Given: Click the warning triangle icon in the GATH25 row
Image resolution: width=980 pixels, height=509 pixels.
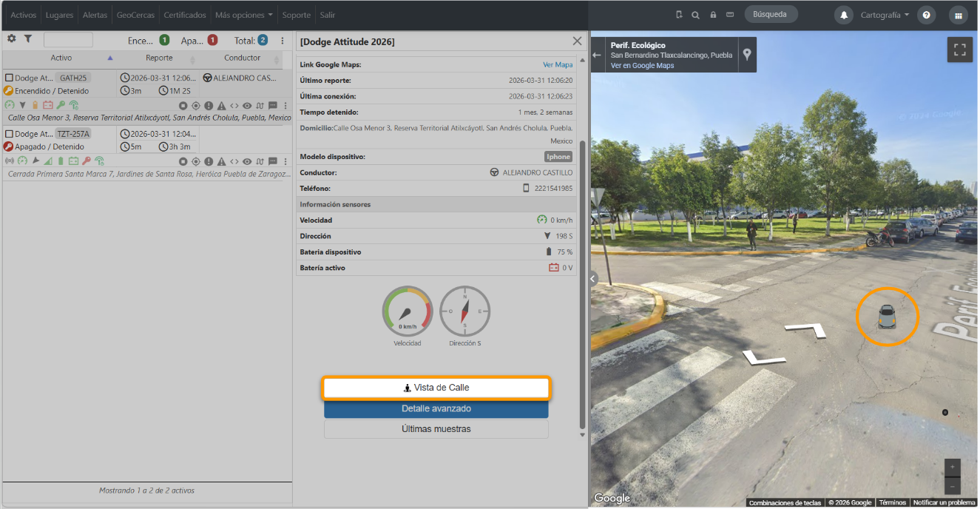Looking at the screenshot, I should [221, 106].
